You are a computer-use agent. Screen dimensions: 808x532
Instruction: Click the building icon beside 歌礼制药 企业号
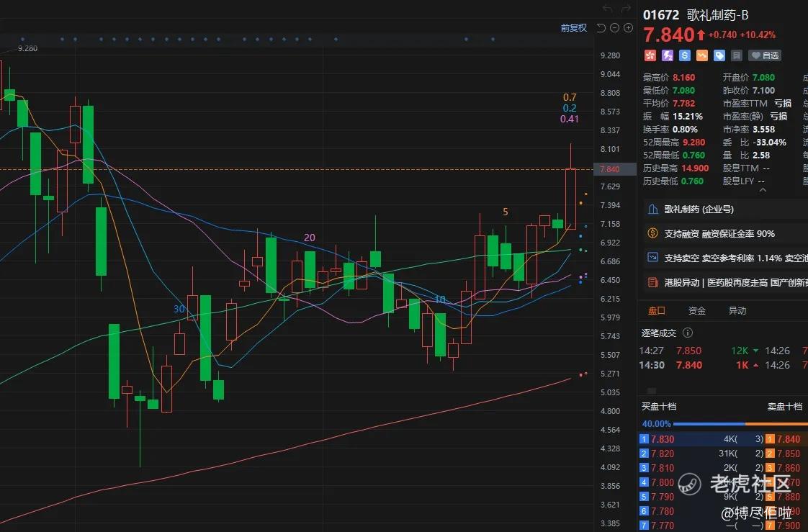(x=653, y=209)
